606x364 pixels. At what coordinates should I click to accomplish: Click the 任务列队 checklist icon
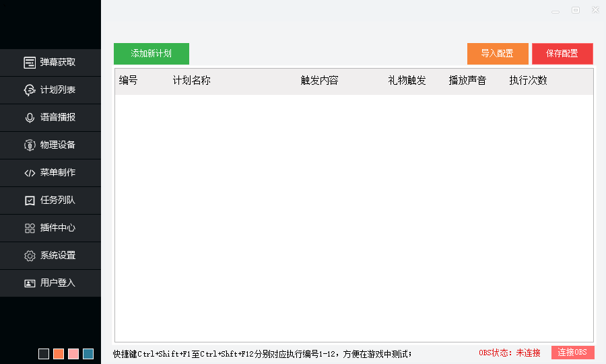pyautogui.click(x=30, y=201)
